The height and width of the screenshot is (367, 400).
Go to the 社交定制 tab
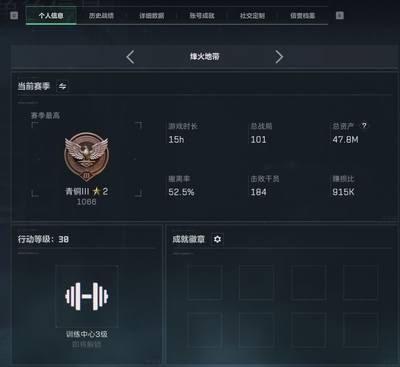[x=252, y=16]
